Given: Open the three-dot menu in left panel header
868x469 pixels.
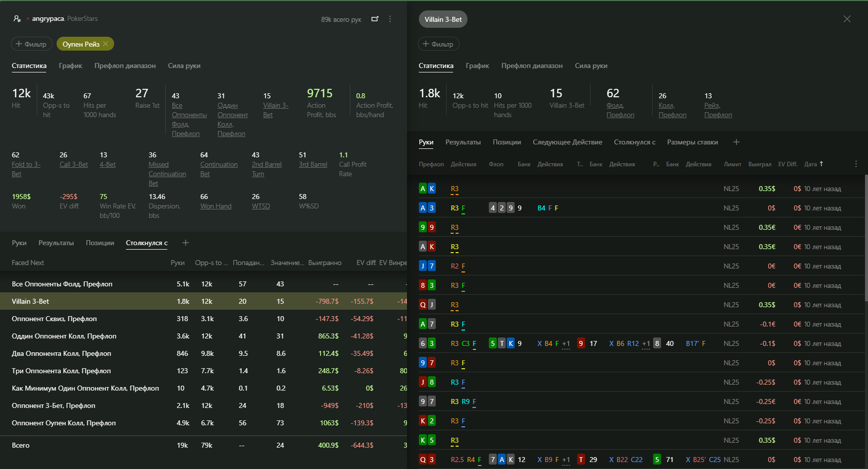Looking at the screenshot, I should (390, 19).
